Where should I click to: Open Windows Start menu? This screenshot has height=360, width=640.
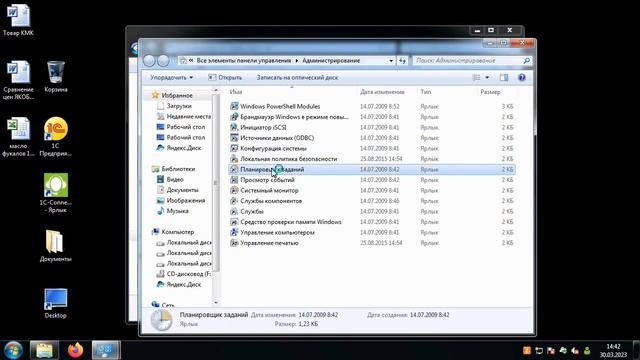tap(13, 350)
